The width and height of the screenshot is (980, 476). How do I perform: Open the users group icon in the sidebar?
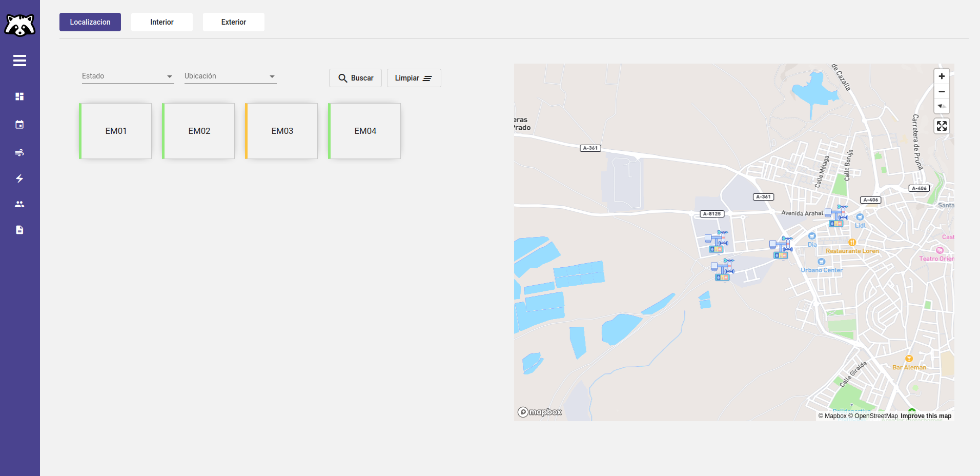coord(19,204)
